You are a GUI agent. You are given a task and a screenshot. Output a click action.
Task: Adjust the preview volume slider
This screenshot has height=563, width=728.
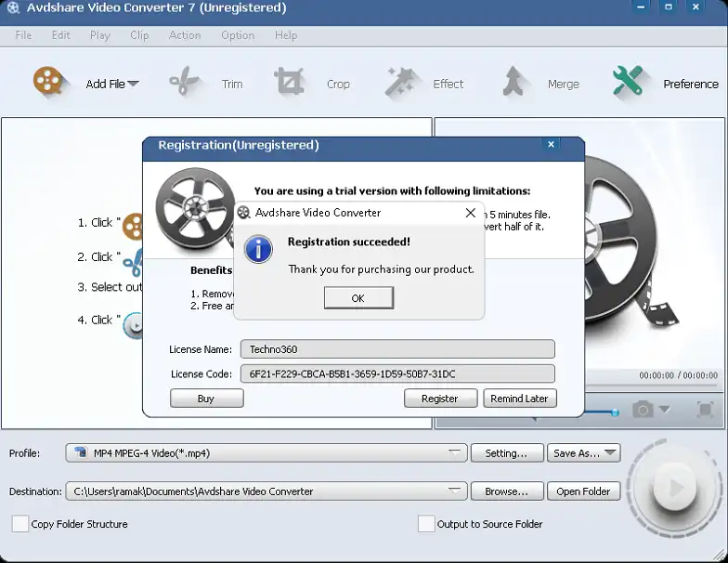coord(613,411)
